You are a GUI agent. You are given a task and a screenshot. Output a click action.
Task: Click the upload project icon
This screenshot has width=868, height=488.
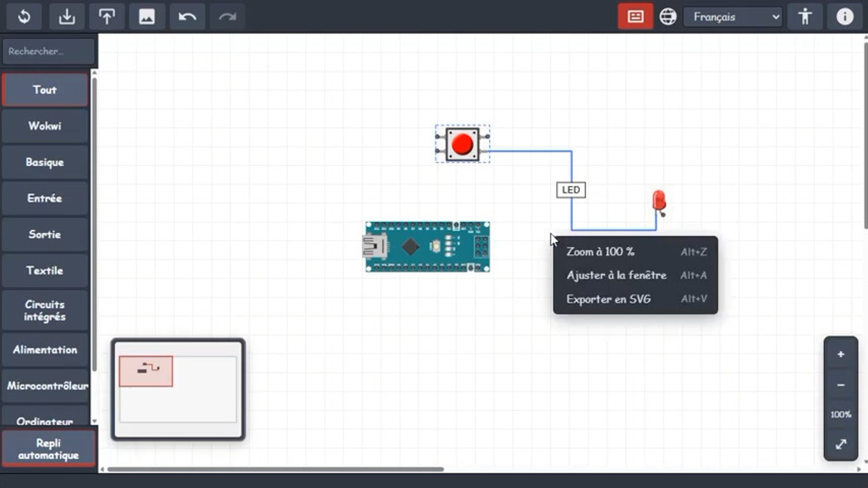(x=107, y=17)
